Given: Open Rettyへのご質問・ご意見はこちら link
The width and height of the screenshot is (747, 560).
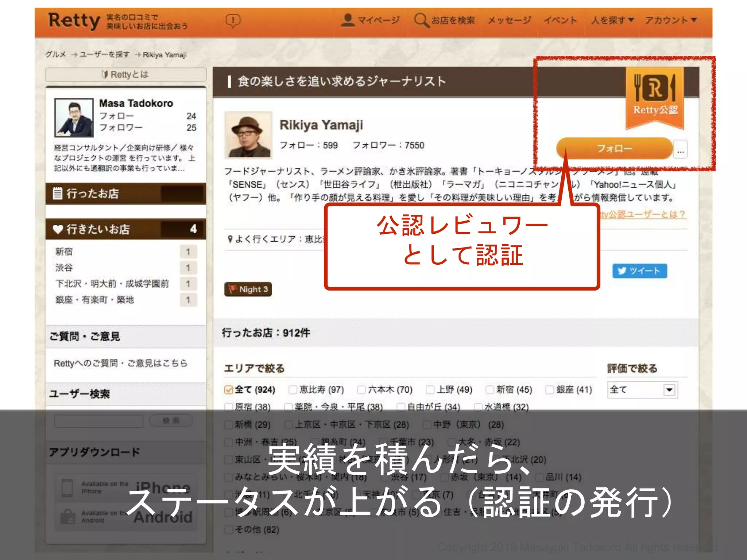Looking at the screenshot, I should tap(120, 363).
